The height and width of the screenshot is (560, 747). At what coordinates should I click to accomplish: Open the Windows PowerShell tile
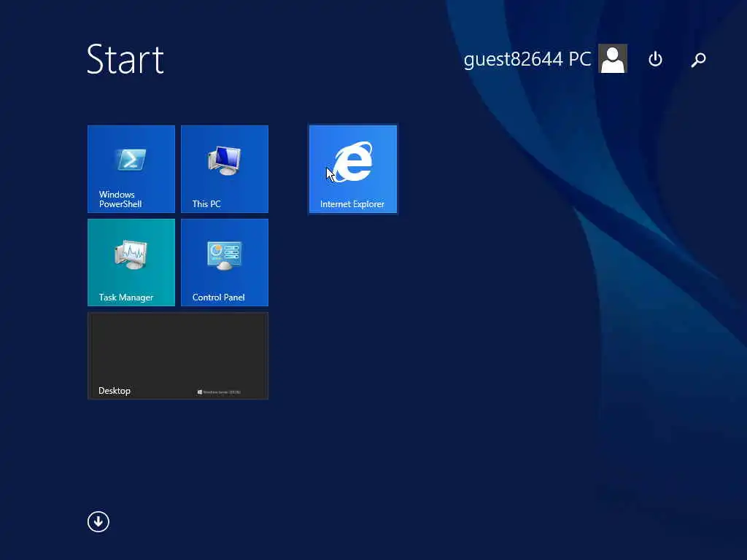(131, 169)
